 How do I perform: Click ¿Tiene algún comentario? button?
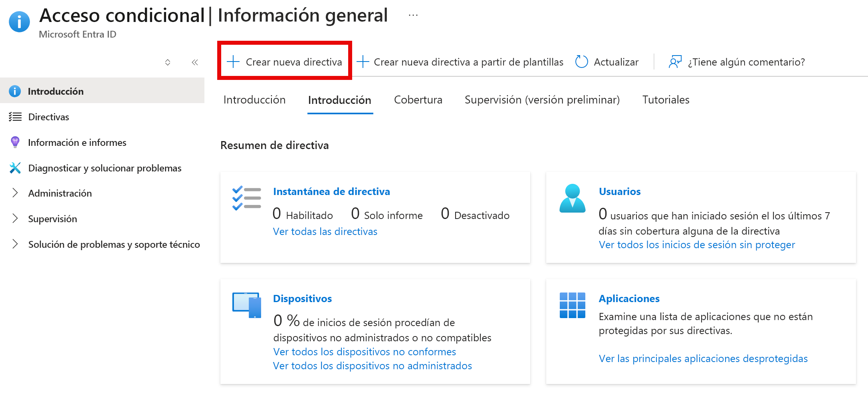[x=737, y=62]
